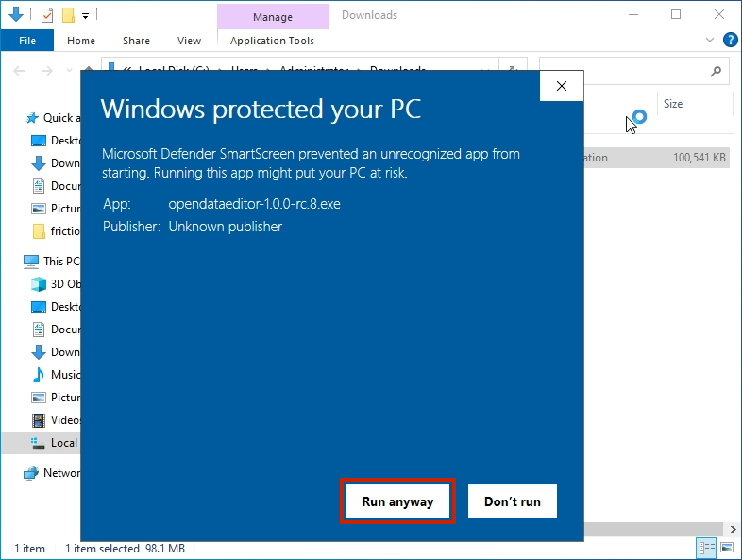Image resolution: width=742 pixels, height=560 pixels.
Task: Click the Up one level arrow
Action: 88,69
